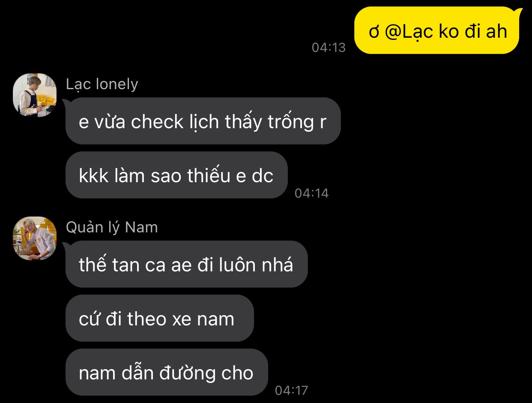Click the sender name "Quản lý Nam"
The width and height of the screenshot is (532, 403).
coord(112,227)
